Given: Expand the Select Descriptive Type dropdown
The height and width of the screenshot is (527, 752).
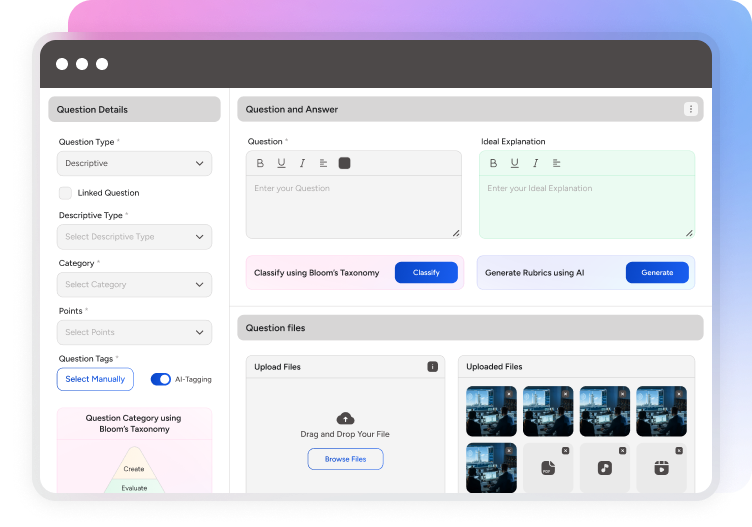Looking at the screenshot, I should (x=134, y=237).
